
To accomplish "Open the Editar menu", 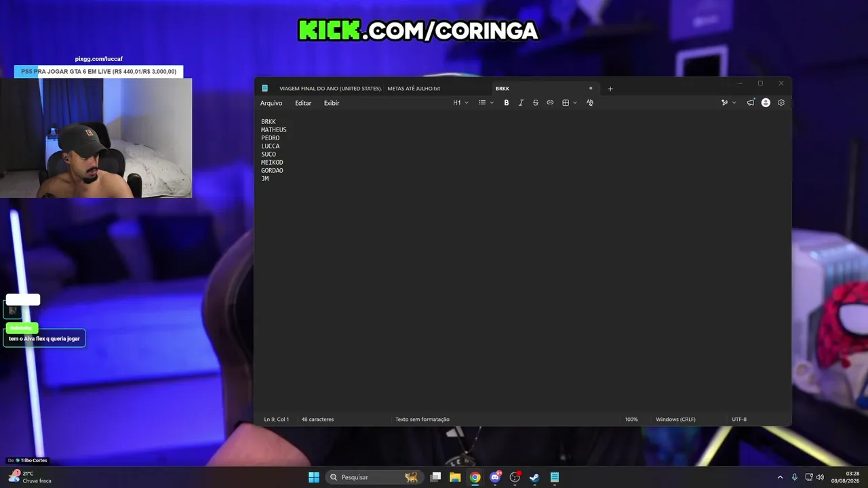I will [x=303, y=103].
